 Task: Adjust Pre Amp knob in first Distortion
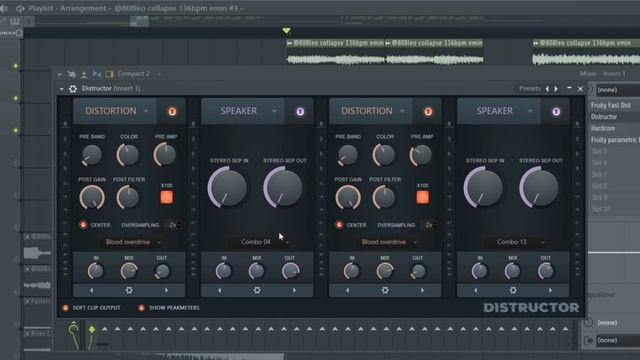click(165, 154)
